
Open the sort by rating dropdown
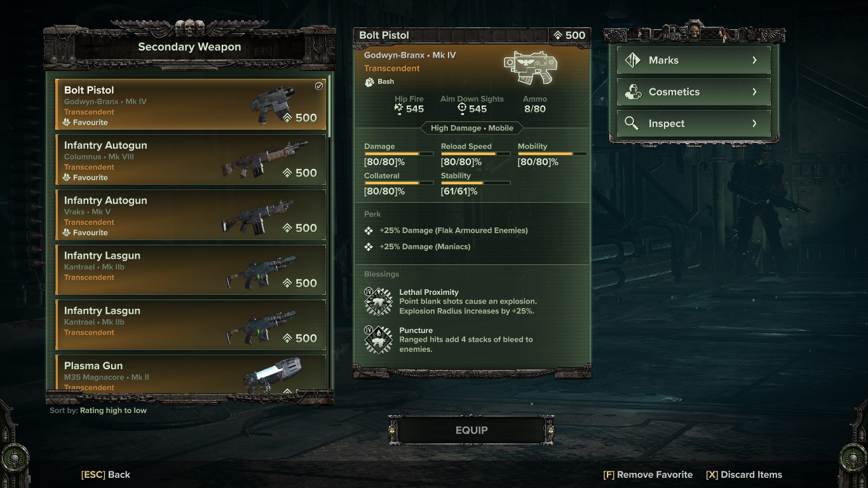point(98,410)
